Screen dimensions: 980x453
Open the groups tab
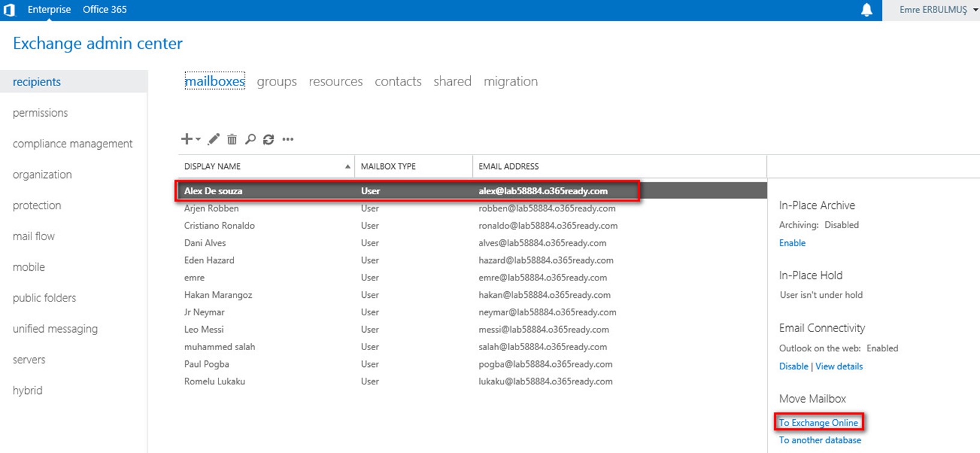click(x=277, y=81)
